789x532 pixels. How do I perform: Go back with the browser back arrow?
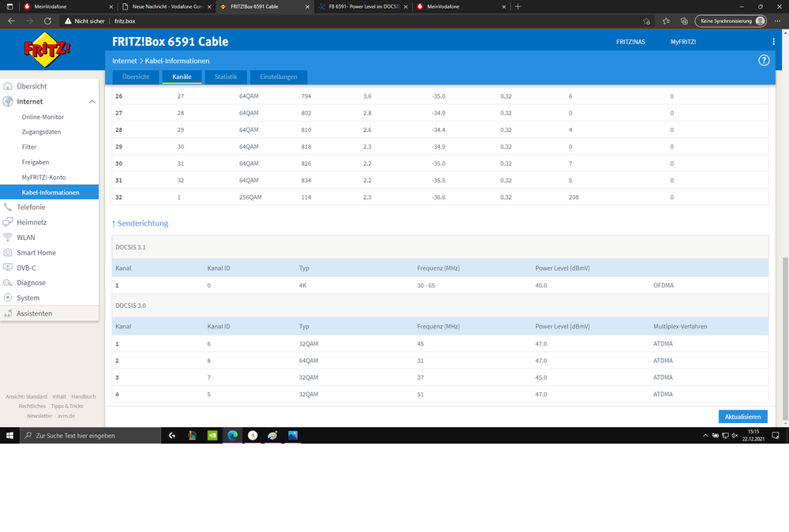pos(11,21)
